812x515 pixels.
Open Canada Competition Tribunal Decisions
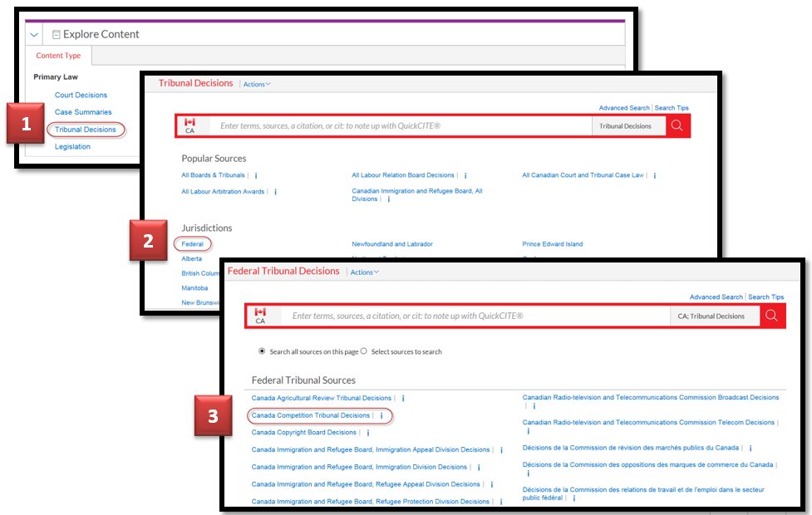311,415
